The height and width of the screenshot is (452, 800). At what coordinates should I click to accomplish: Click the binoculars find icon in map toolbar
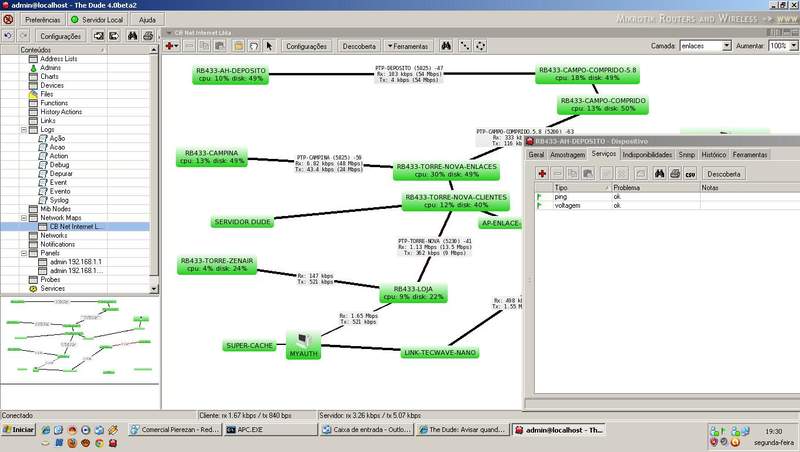point(446,46)
